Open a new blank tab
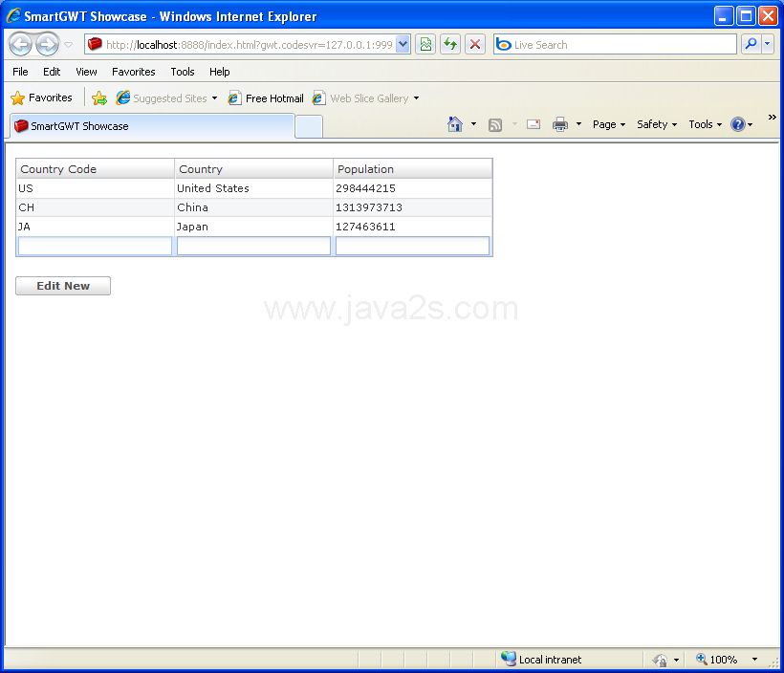Screen dimensions: 784x673 tap(309, 126)
